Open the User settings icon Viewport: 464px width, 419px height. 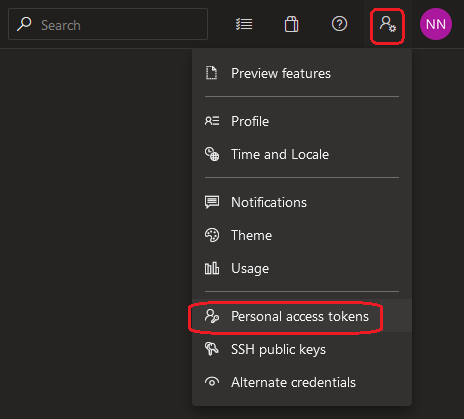click(x=388, y=24)
